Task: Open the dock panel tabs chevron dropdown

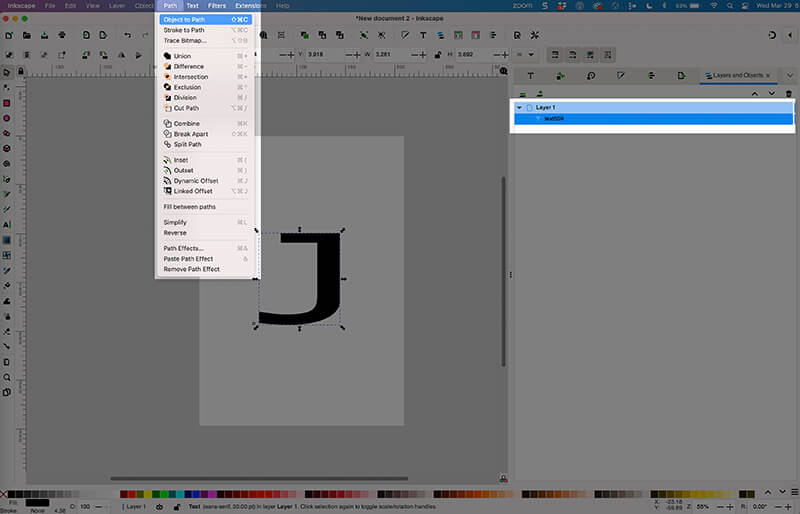Action: tap(787, 75)
